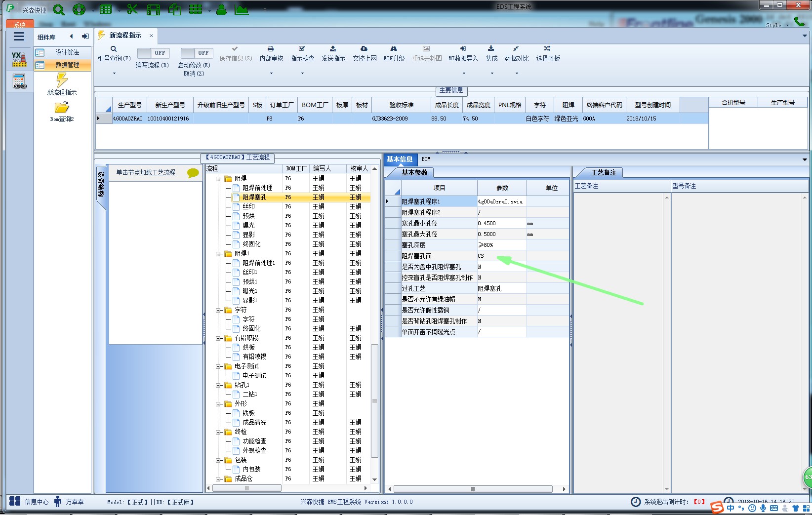Toggle the 自动修改(E) OFF switch
The image size is (812, 515).
click(x=197, y=53)
